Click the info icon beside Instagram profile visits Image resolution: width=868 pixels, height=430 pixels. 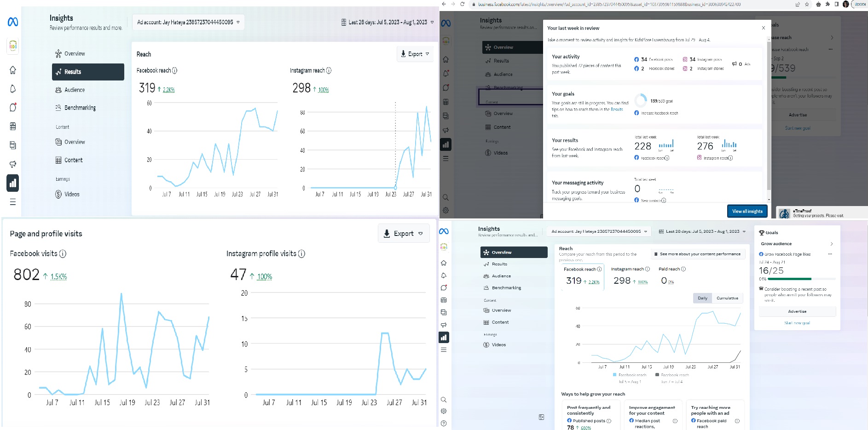302,253
